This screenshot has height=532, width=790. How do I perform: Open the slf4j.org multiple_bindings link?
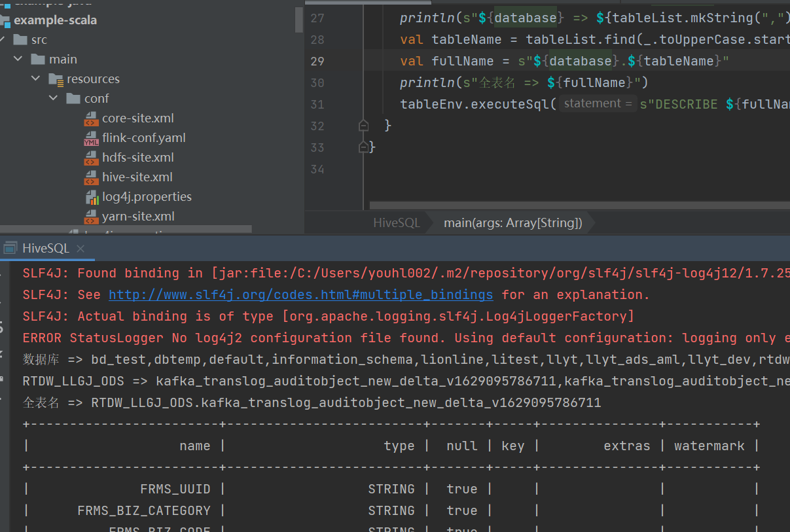pos(300,294)
